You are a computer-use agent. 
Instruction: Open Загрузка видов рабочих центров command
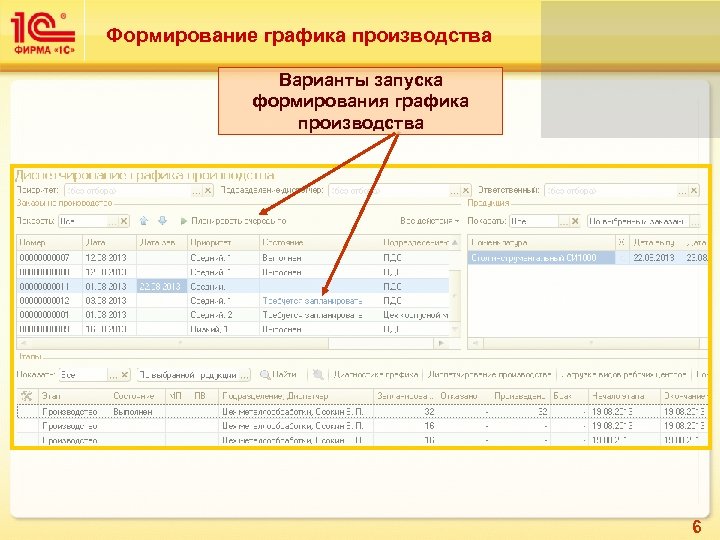[624, 375]
